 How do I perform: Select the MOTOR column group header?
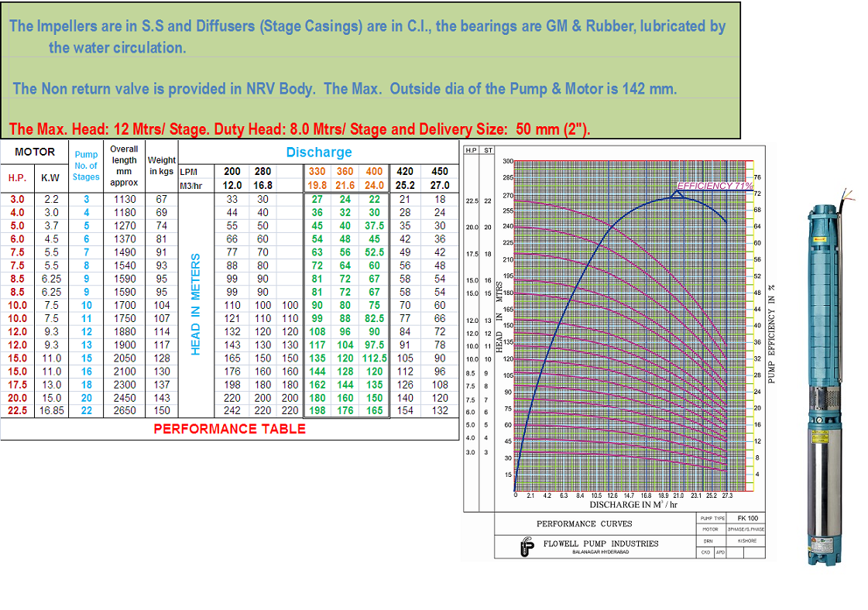tap(34, 152)
